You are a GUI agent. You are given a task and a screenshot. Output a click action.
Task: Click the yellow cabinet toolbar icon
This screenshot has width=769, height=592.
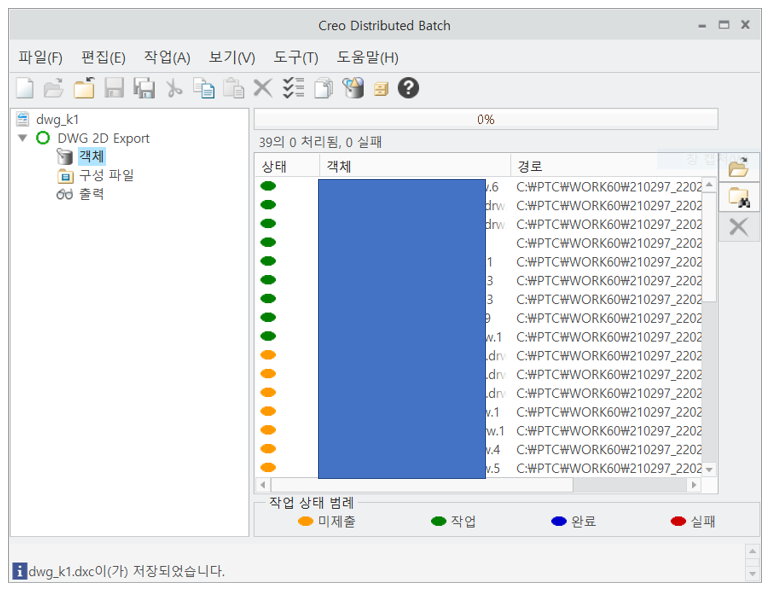pyautogui.click(x=381, y=89)
